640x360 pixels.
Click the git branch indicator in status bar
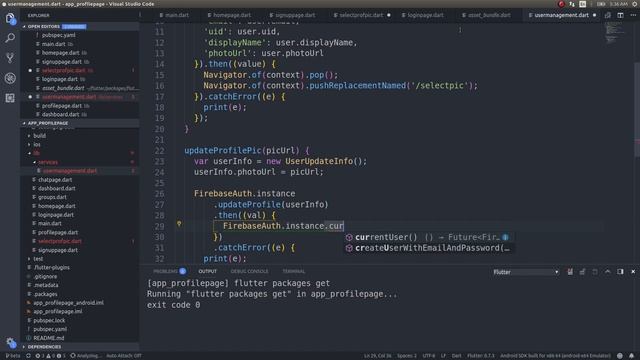click(x=13, y=356)
